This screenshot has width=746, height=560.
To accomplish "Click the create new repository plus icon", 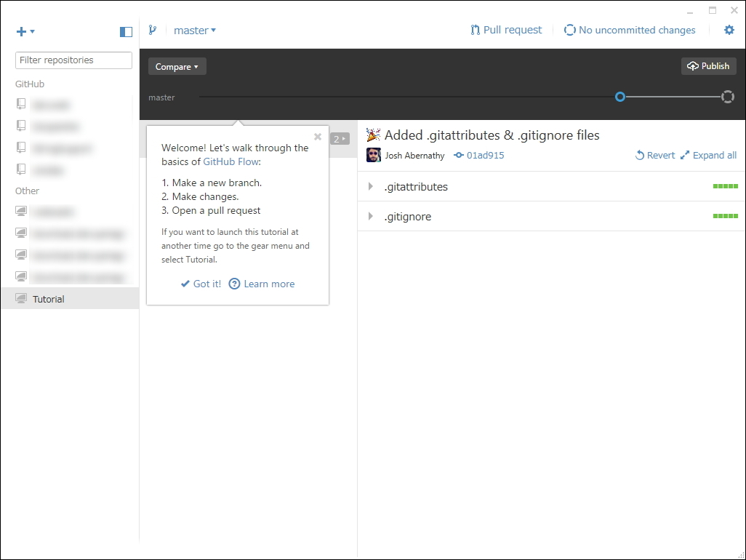I will click(x=22, y=31).
